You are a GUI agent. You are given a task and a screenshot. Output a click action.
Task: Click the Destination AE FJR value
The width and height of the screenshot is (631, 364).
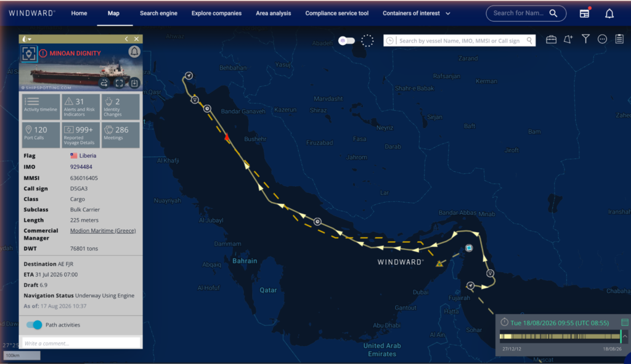[x=65, y=264]
